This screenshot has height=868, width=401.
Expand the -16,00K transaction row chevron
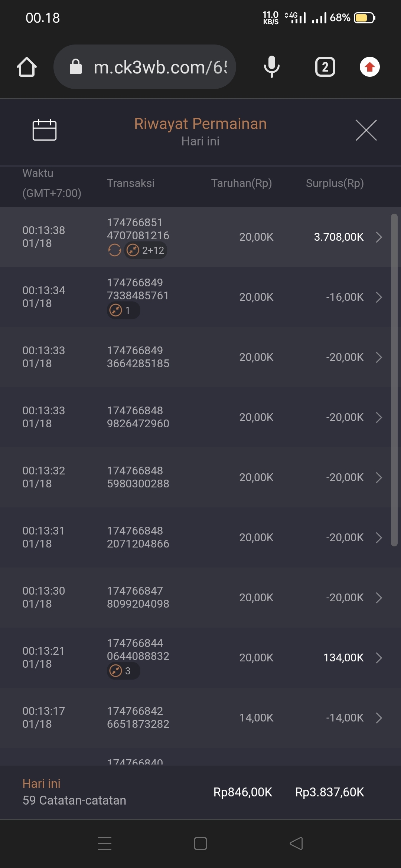tap(379, 297)
